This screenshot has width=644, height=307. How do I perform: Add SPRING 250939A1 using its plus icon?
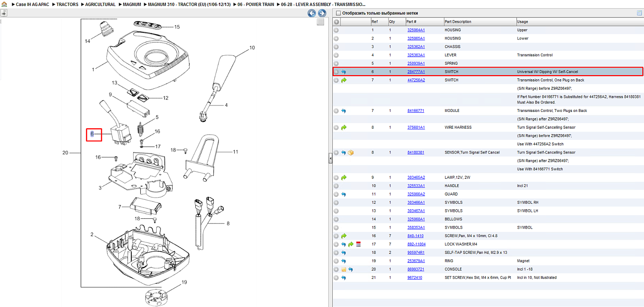[336, 63]
